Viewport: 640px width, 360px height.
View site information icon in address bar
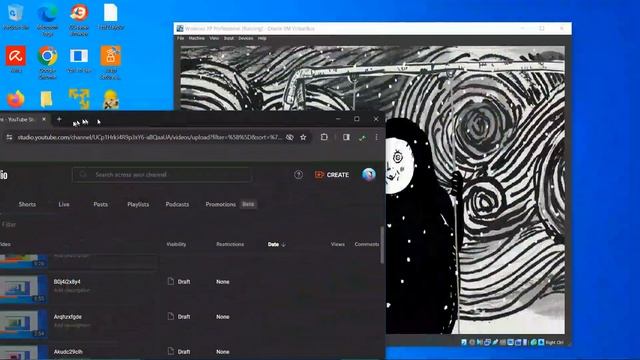click(9, 138)
